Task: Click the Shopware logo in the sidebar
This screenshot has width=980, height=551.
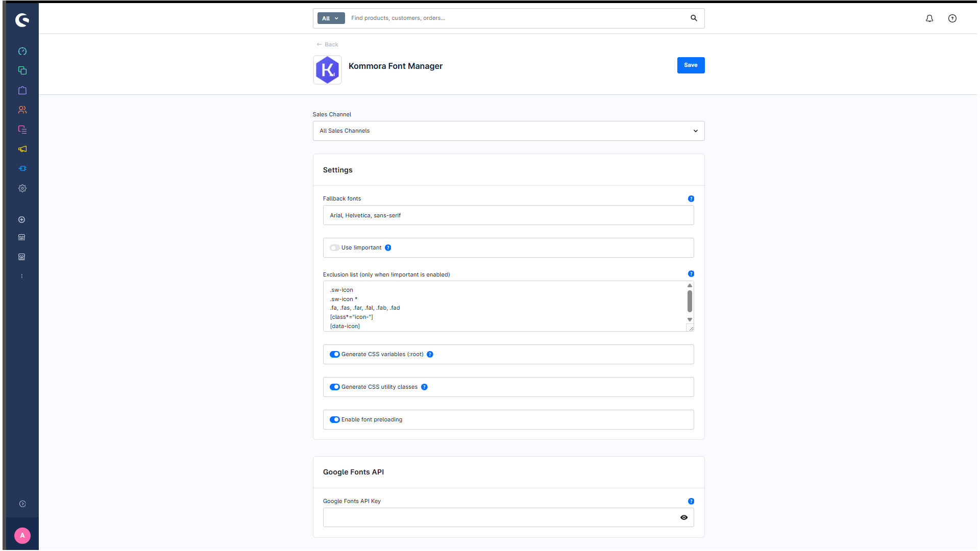Action: pyautogui.click(x=22, y=20)
